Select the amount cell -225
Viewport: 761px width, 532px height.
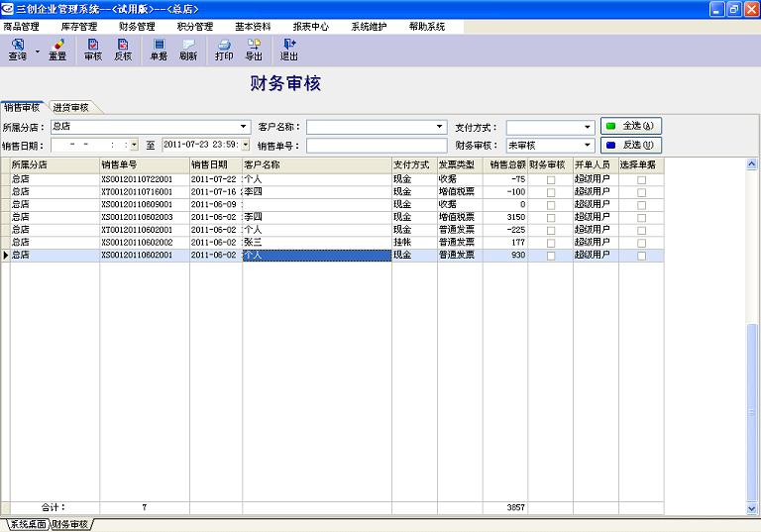point(505,230)
